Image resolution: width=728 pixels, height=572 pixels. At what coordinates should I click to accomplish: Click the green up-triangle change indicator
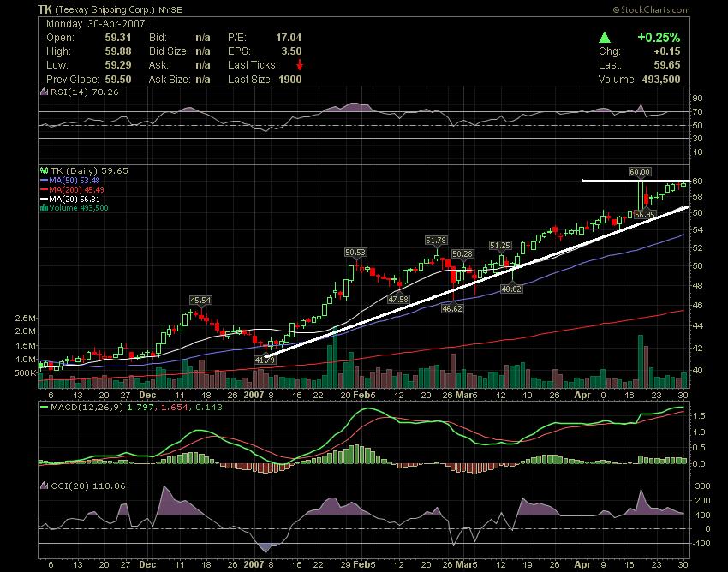coord(605,37)
